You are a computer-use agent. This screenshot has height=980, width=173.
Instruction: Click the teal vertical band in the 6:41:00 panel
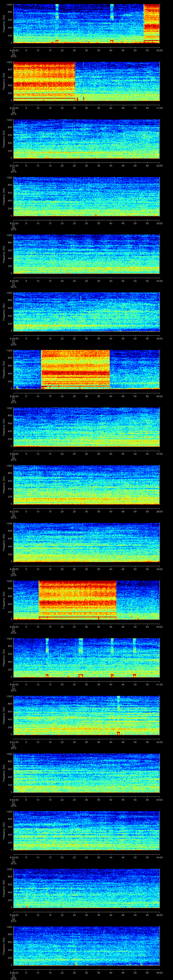point(118,703)
